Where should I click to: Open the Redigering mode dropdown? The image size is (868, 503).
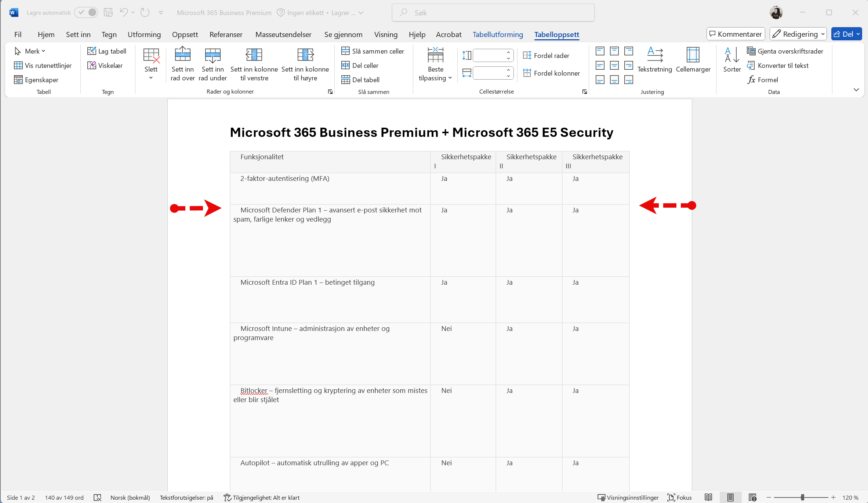[798, 34]
